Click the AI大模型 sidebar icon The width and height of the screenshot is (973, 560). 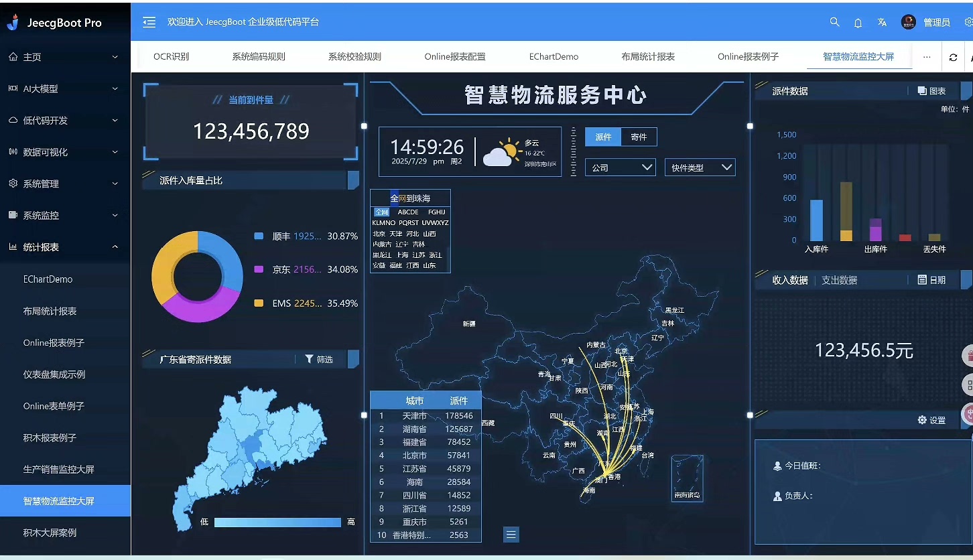coord(13,88)
